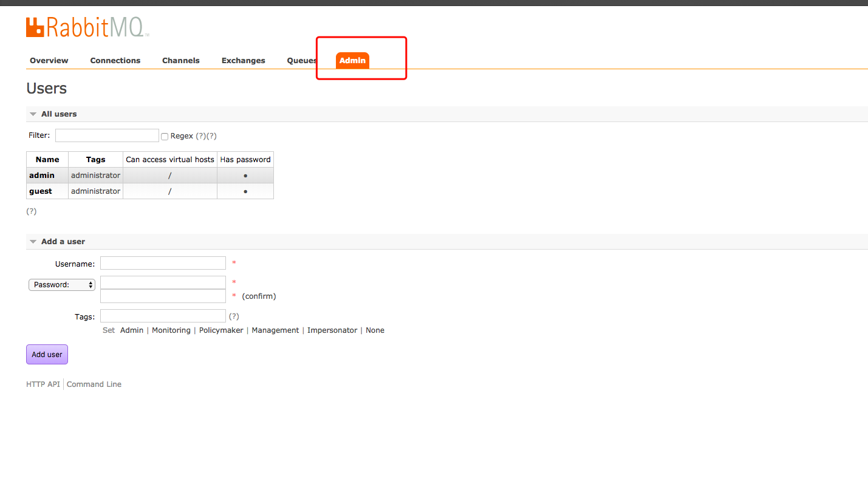Enable the Regex checkbox

[165, 137]
